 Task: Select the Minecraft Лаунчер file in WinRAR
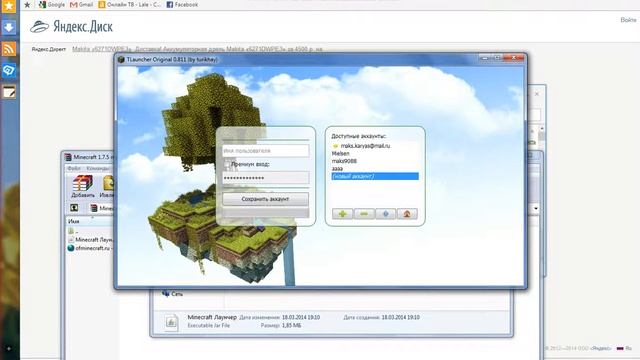90,240
